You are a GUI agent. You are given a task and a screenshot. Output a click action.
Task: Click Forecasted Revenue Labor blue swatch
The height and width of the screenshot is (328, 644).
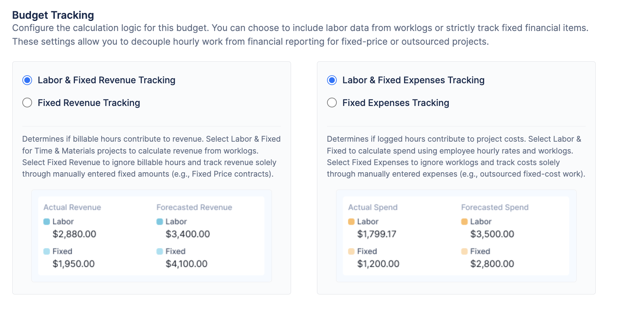[x=160, y=222]
